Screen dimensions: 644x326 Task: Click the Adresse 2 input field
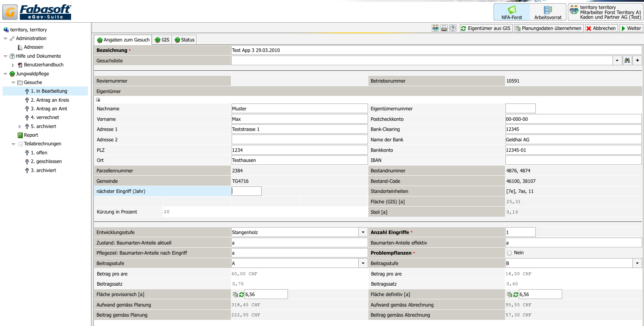click(299, 140)
